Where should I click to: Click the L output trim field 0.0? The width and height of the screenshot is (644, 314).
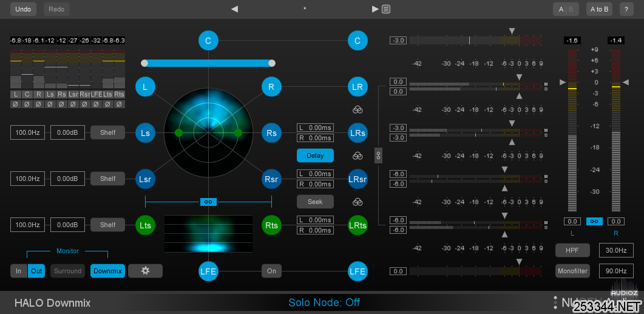pos(572,222)
